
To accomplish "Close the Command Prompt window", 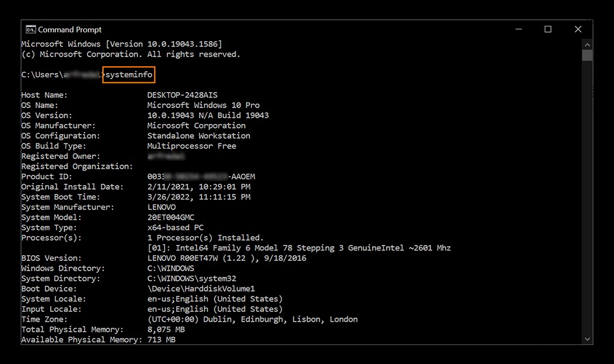I will pos(578,29).
